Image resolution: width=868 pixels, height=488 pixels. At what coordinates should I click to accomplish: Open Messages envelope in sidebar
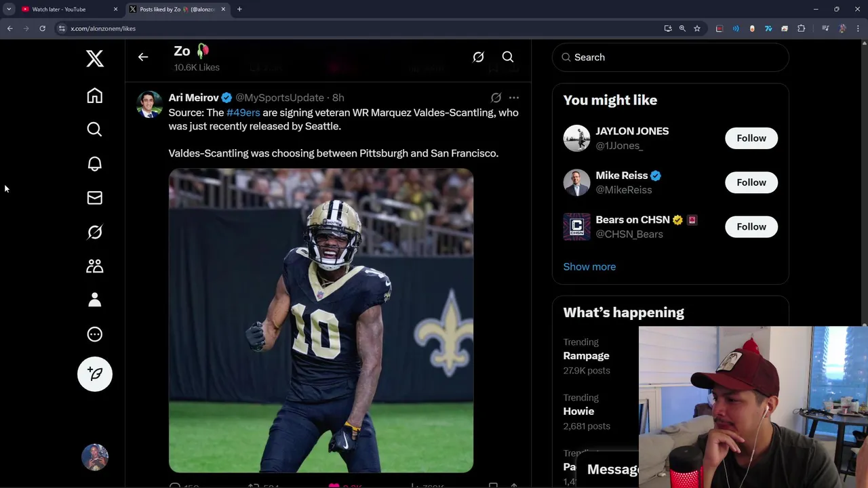(95, 198)
